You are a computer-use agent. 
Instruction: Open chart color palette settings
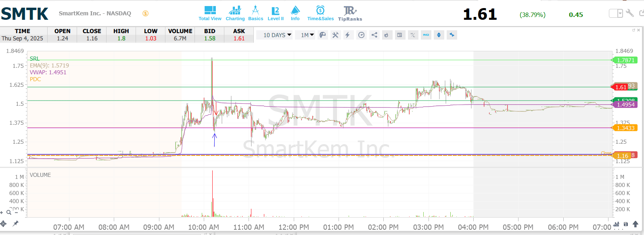click(x=322, y=35)
